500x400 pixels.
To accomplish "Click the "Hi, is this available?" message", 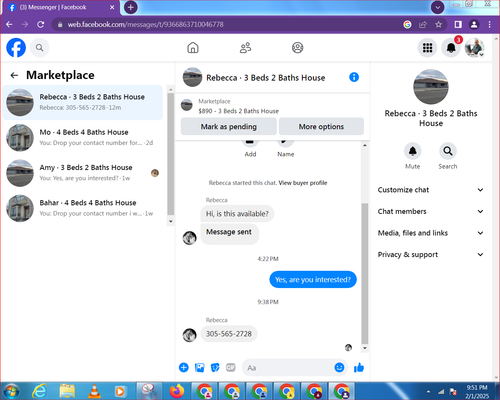I will [x=237, y=214].
